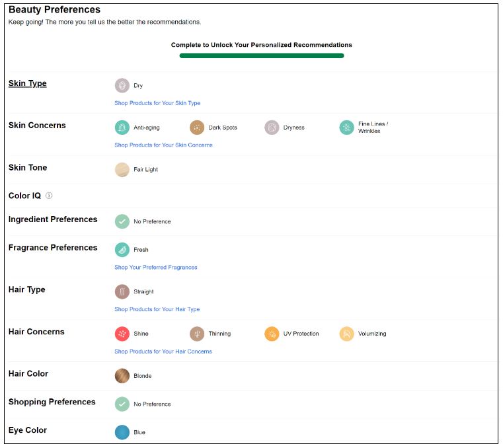Image resolution: width=503 pixels, height=448 pixels.
Task: Select the Fine Lines / Wrinkles icon
Action: tap(347, 128)
